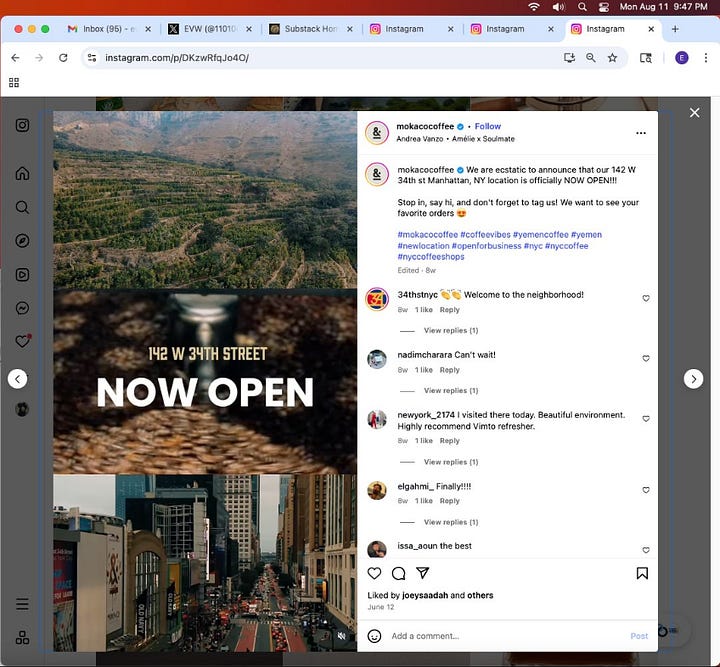Switch to the EVW X tab
This screenshot has height=667, width=720.
[x=210, y=29]
